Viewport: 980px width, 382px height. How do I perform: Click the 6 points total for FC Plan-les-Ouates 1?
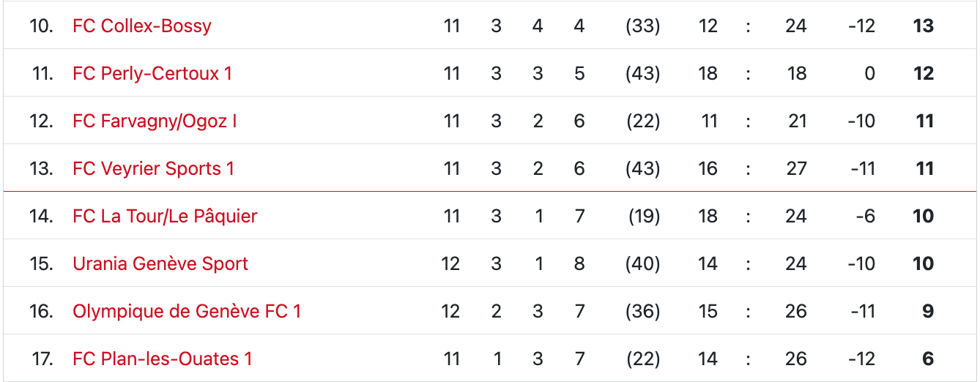pos(927,359)
